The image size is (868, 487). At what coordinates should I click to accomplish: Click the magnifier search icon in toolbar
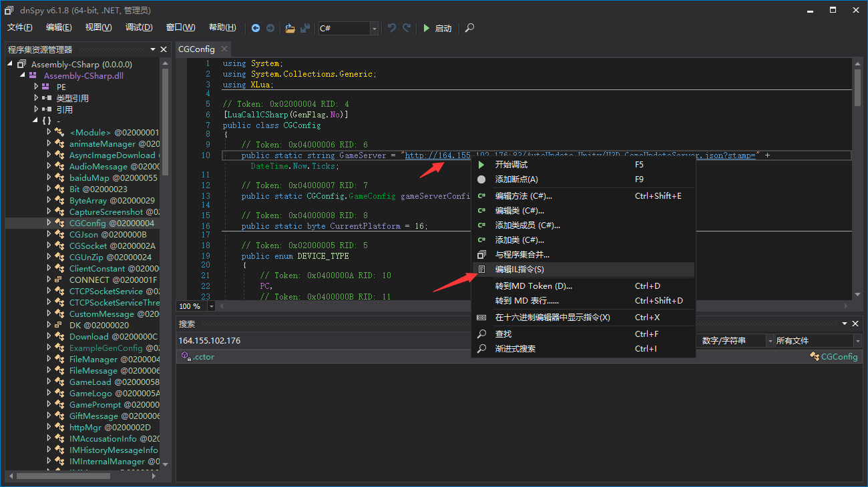click(x=470, y=28)
